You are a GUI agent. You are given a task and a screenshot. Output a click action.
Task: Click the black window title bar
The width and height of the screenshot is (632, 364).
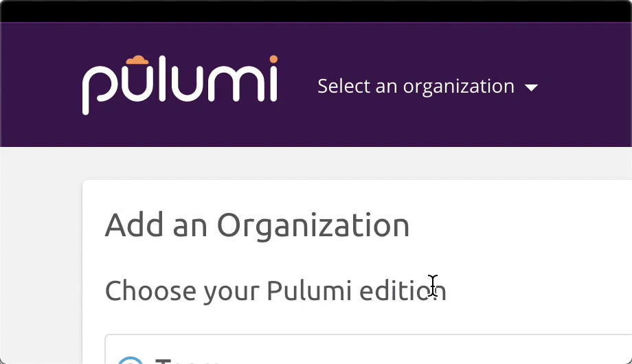coord(316,11)
